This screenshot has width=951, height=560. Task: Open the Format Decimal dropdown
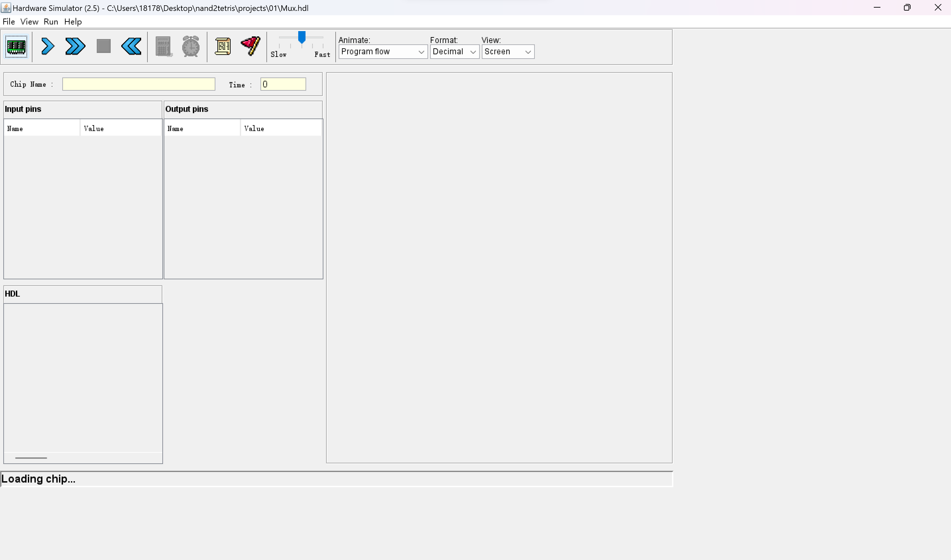(x=454, y=52)
